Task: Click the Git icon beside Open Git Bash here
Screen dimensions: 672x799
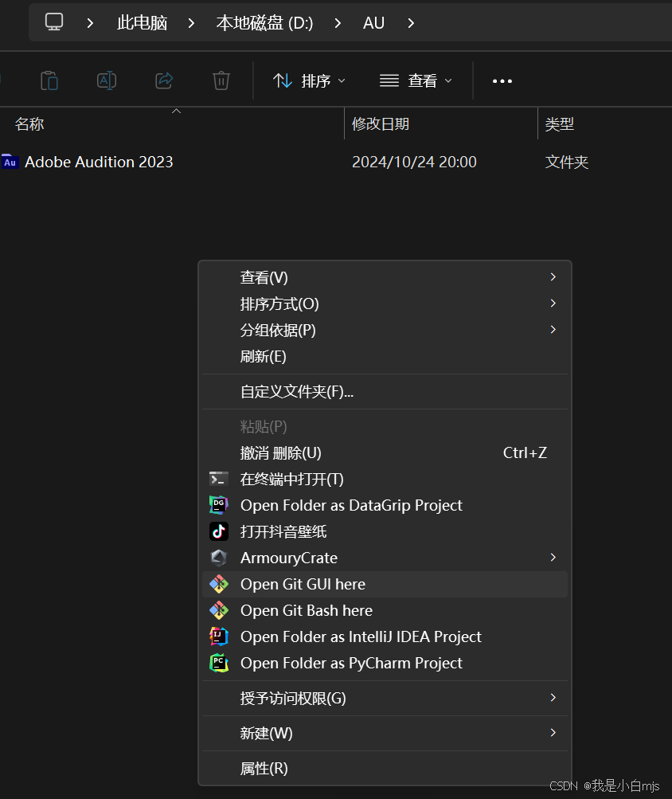Action: [x=219, y=610]
